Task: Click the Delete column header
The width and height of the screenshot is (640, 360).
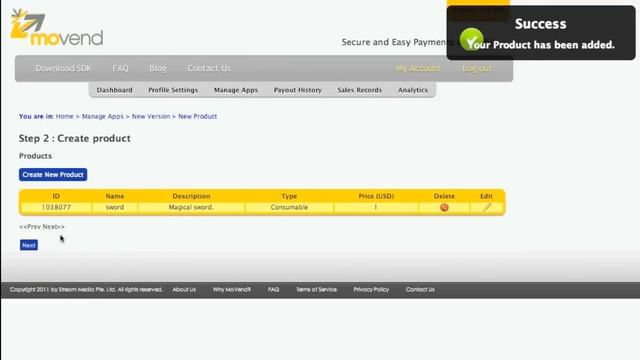Action: coord(444,196)
